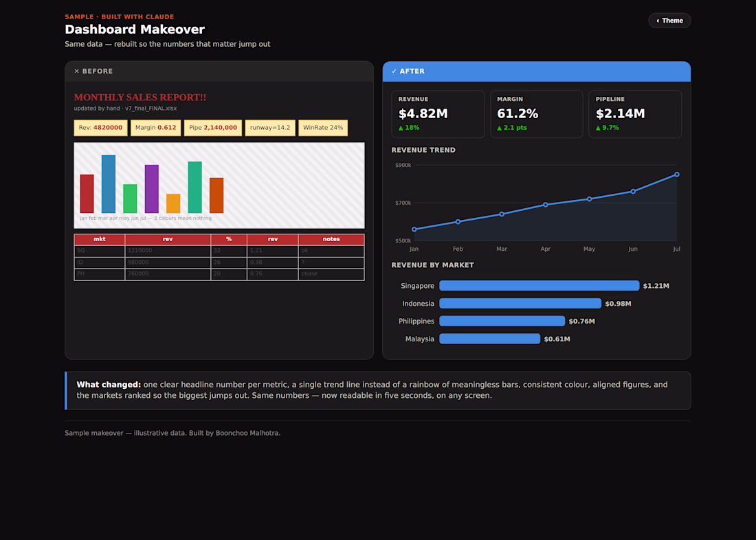Click the 'mkt' table header
The image size is (756, 540).
point(100,239)
